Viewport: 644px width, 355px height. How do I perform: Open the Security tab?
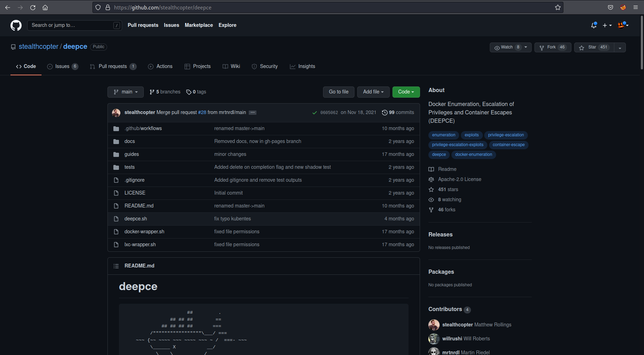point(265,66)
